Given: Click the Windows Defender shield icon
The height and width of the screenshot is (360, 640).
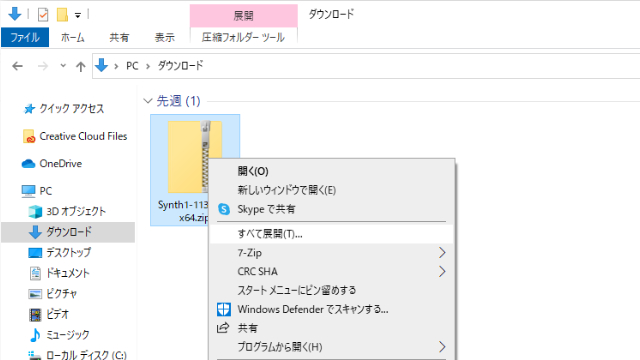Looking at the screenshot, I should pyautogui.click(x=224, y=309).
